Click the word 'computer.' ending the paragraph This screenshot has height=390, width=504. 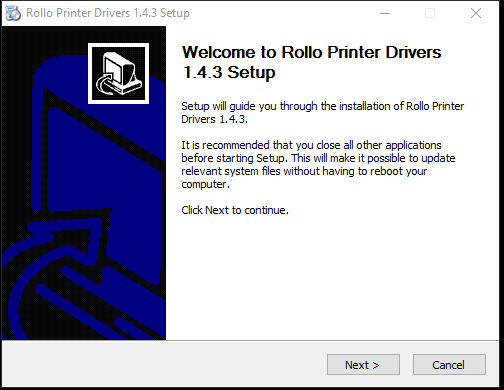(206, 184)
